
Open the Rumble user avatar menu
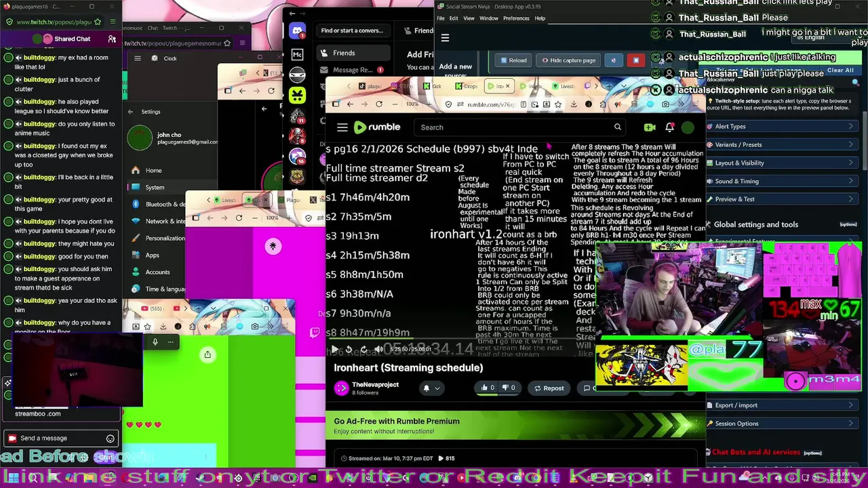click(688, 127)
